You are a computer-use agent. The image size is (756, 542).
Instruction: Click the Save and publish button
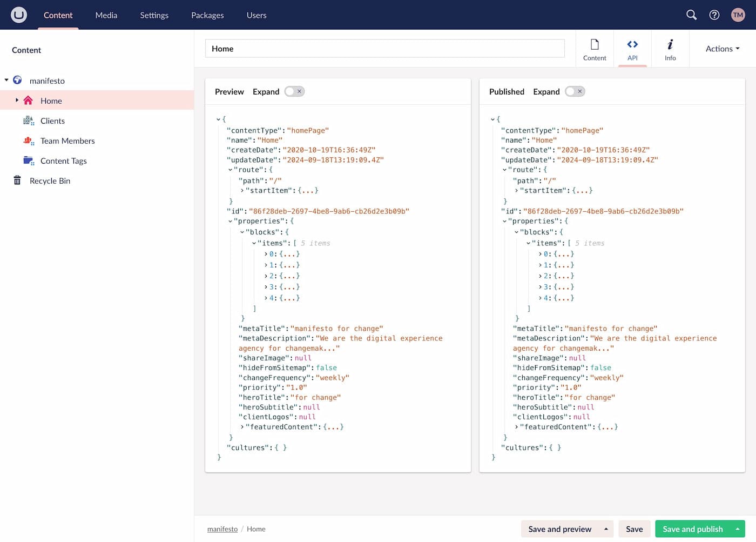(x=693, y=529)
